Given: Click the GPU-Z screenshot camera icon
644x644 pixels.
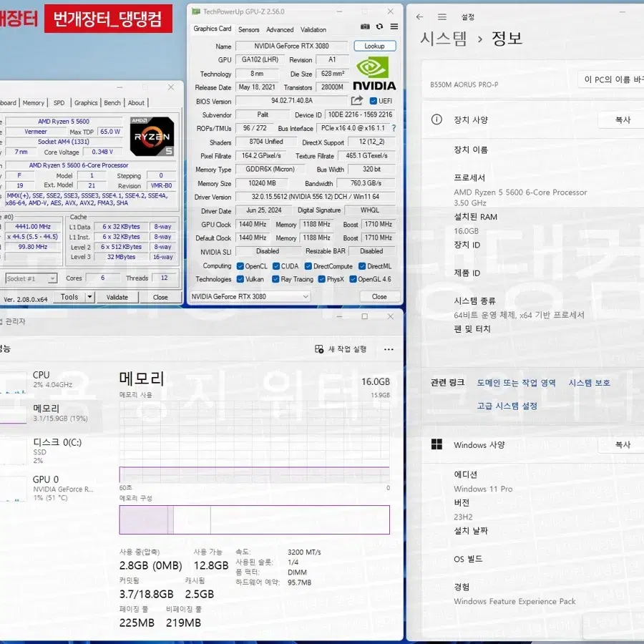Looking at the screenshot, I should click(x=365, y=26).
